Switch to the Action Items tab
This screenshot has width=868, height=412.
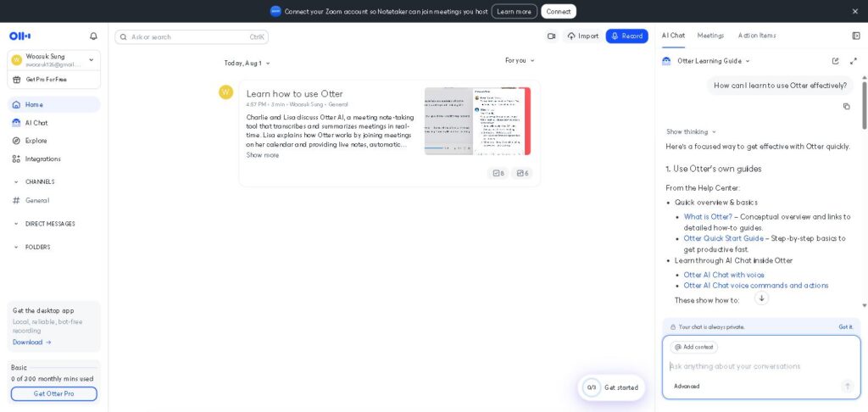tap(757, 36)
